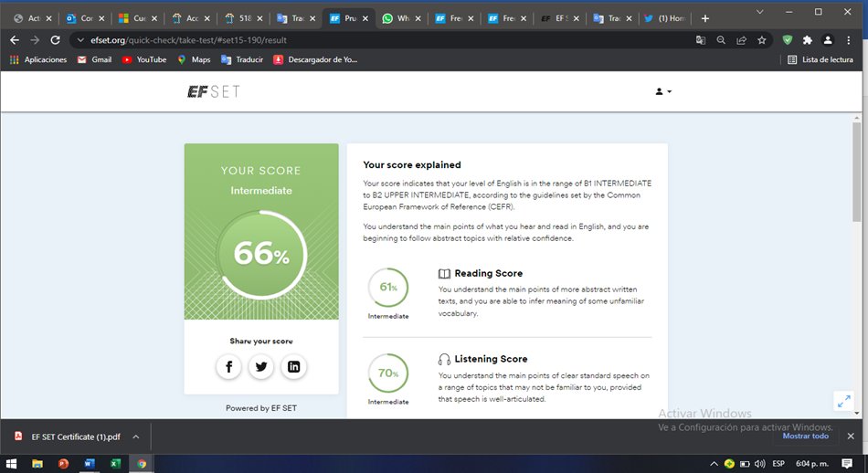Screen dimensions: 868x473
Task: Open the volume control in system tray
Action: [760, 464]
